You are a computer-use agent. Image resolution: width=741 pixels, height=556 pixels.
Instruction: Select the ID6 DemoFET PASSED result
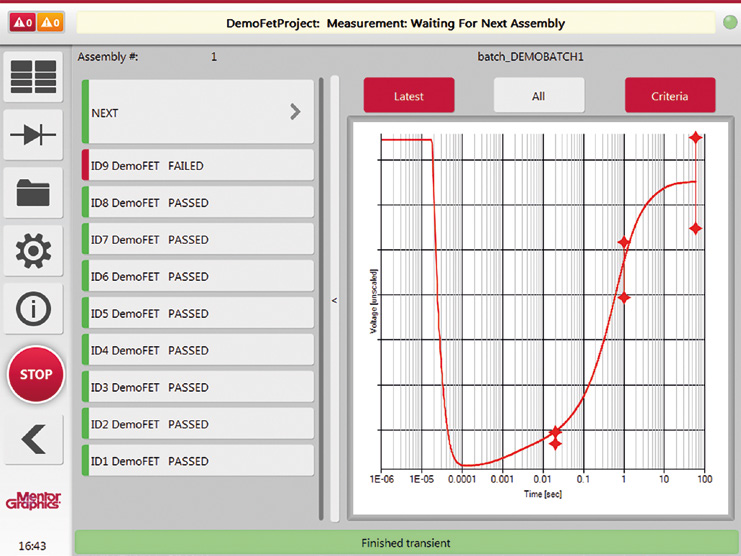pyautogui.click(x=198, y=276)
